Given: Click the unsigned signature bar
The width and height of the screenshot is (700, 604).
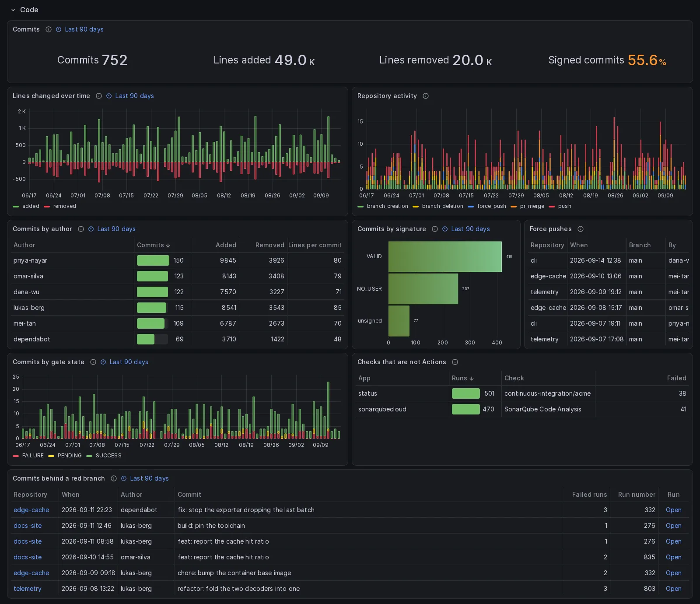Looking at the screenshot, I should point(399,321).
